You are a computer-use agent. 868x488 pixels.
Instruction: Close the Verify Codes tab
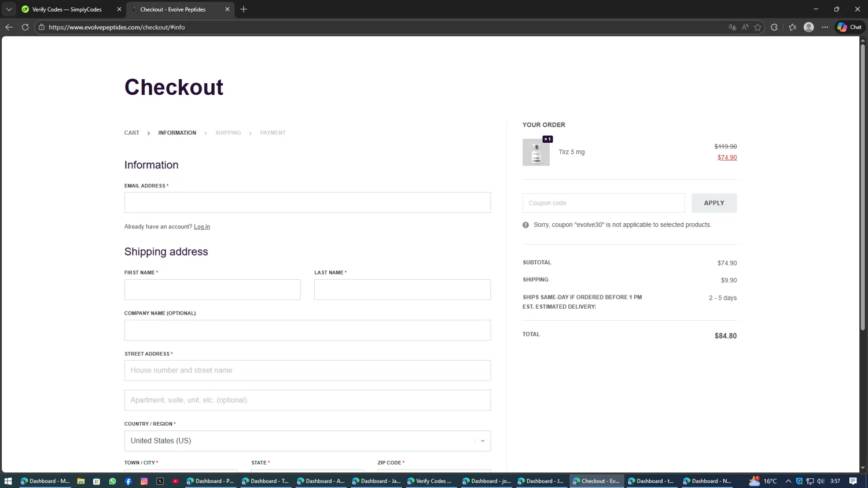pos(119,9)
